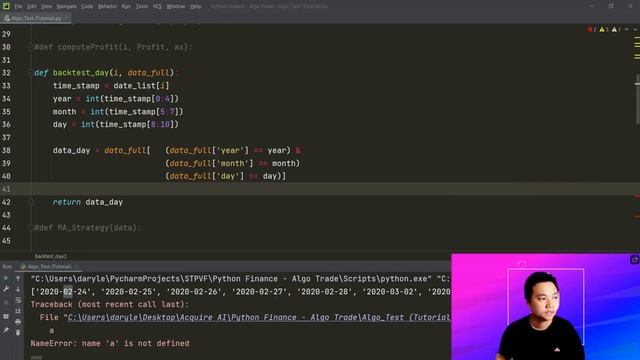Fold the backtest_day function at line 32
The image size is (640, 360).
31,73
